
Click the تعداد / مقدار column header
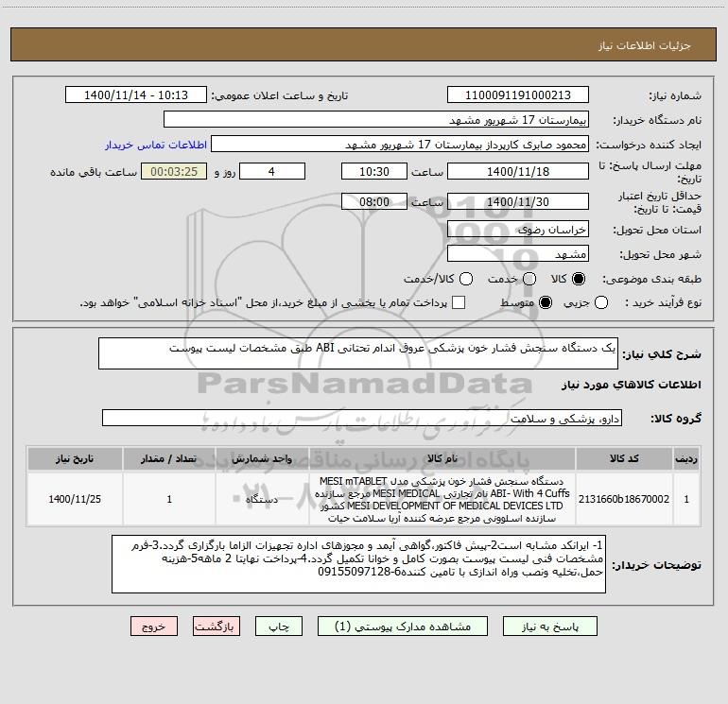pyautogui.click(x=169, y=458)
